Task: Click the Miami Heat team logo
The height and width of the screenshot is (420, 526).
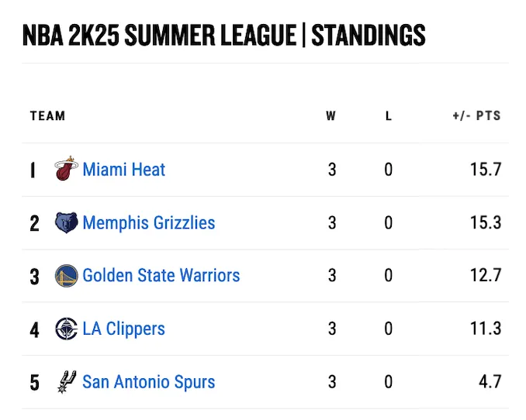Action: click(x=67, y=170)
